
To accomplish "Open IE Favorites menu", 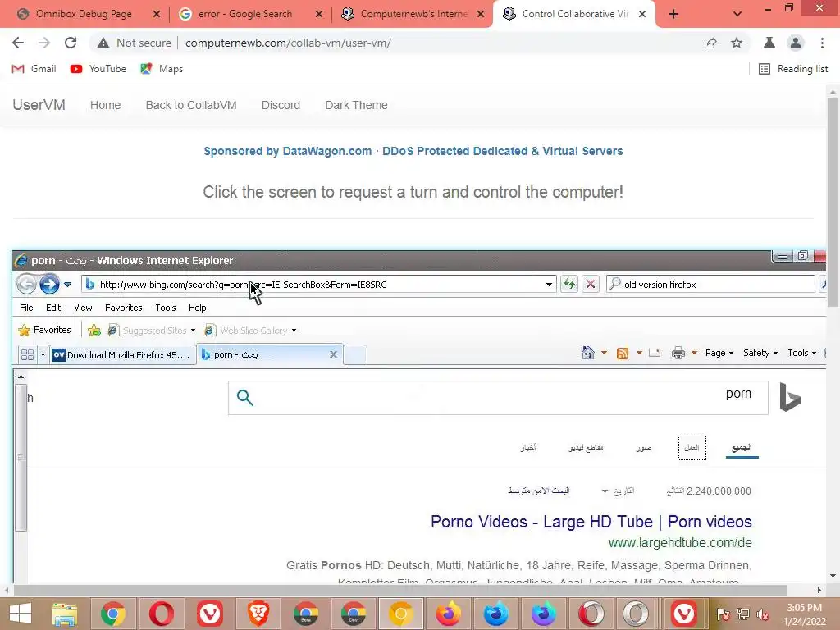I will [x=124, y=308].
